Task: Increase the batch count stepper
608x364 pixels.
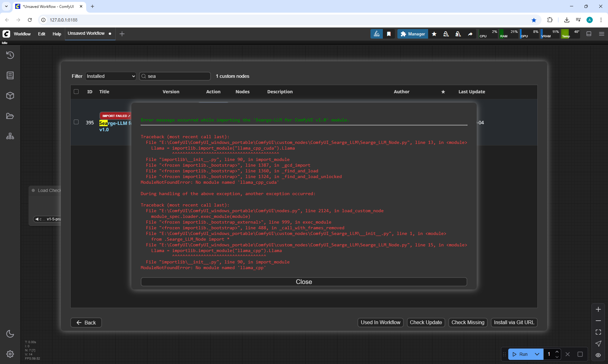Action: [x=557, y=352]
